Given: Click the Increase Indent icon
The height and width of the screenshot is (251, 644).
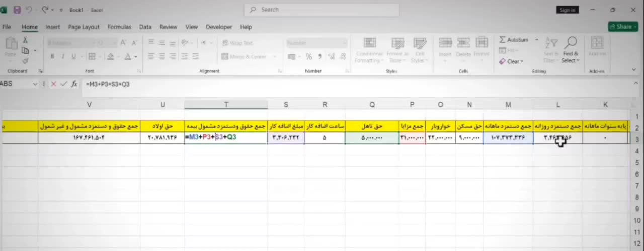Looking at the screenshot, I should point(196,56).
